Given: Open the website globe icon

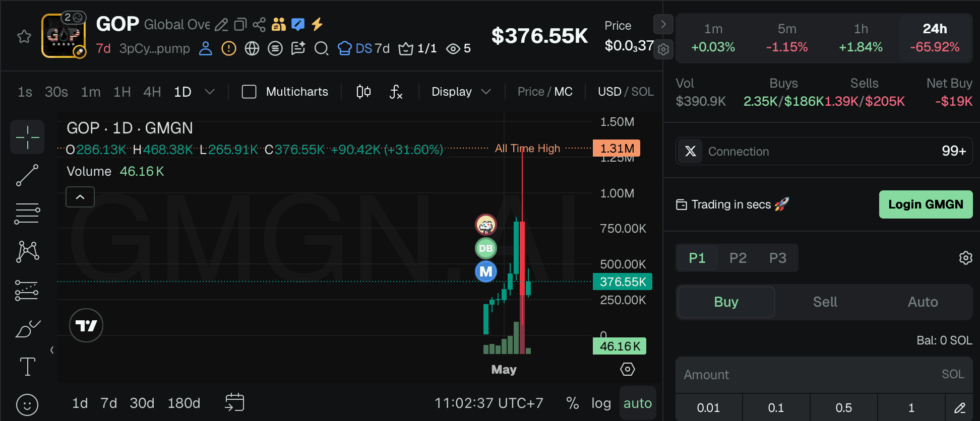Looking at the screenshot, I should [x=252, y=48].
